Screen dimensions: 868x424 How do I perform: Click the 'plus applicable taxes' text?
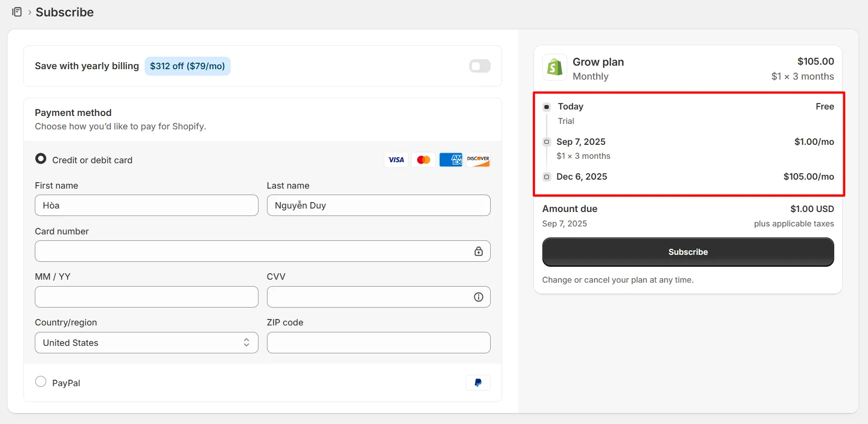[794, 224]
